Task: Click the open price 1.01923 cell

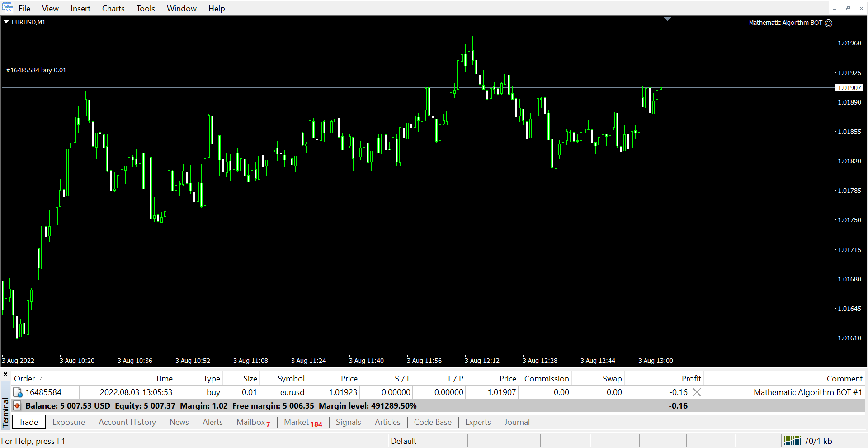Action: (343, 392)
